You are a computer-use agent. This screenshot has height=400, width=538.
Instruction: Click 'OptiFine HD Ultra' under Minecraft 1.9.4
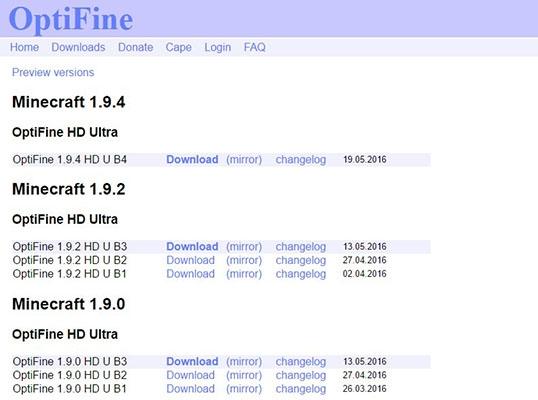click(x=65, y=132)
